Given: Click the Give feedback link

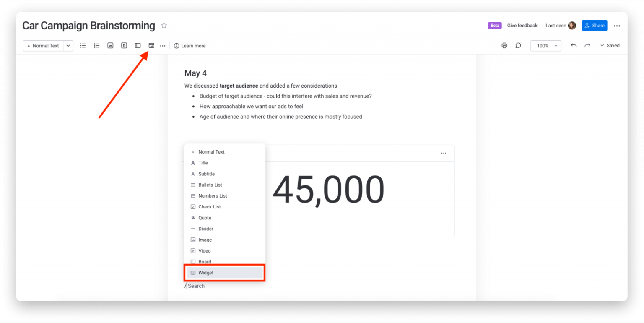Looking at the screenshot, I should (x=522, y=26).
